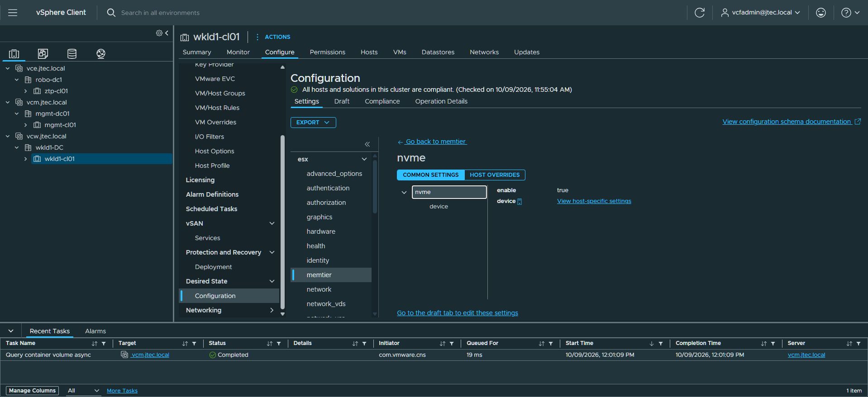The width and height of the screenshot is (868, 397).
Task: Collapse the inventory navigator panel arrow
Action: (x=167, y=33)
